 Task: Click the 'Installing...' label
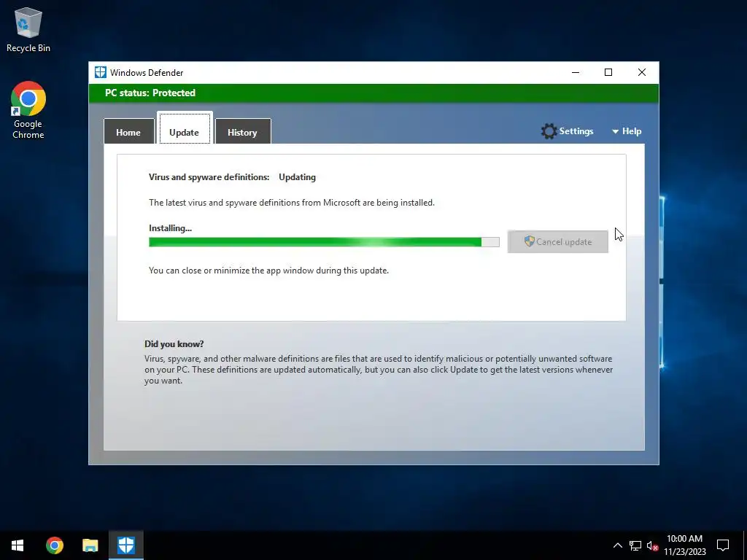click(170, 228)
